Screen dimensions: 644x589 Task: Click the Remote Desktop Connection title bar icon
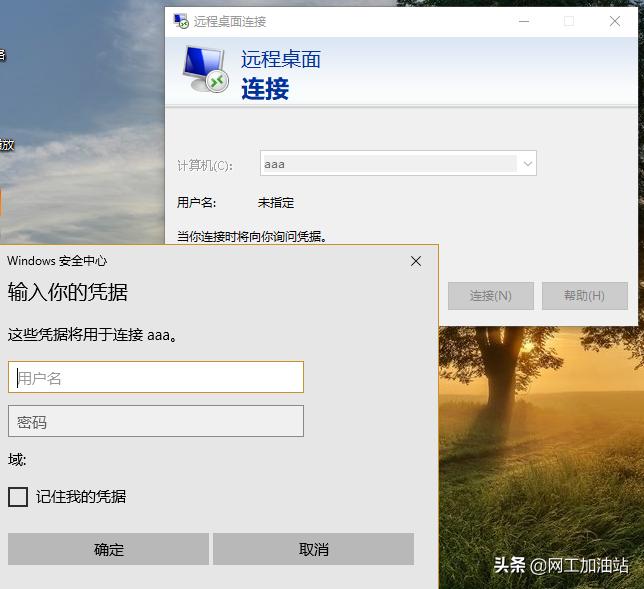[181, 21]
